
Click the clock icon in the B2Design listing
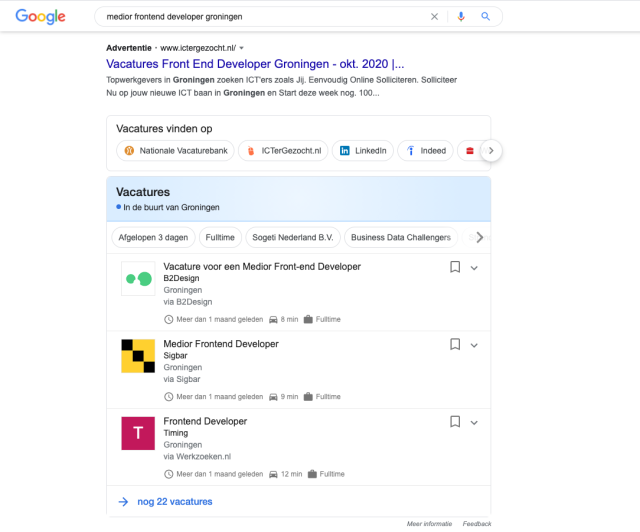click(x=169, y=319)
